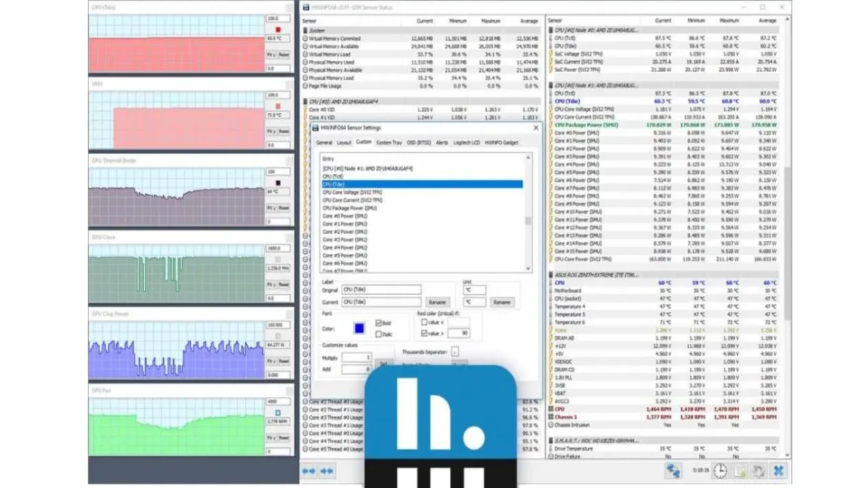Screen dimensions: 868x488
Task: Click 'CPU Package Power (SMU)' row in right panel
Action: click(x=663, y=125)
